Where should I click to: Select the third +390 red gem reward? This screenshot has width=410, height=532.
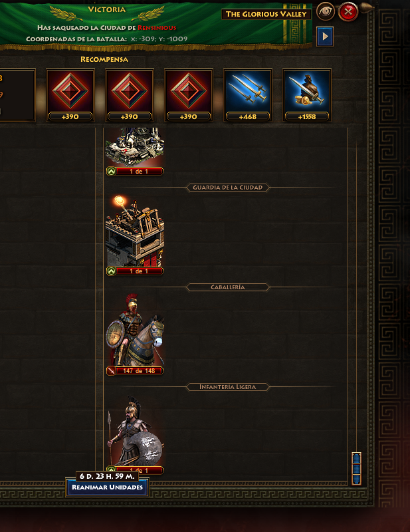pyautogui.click(x=188, y=95)
